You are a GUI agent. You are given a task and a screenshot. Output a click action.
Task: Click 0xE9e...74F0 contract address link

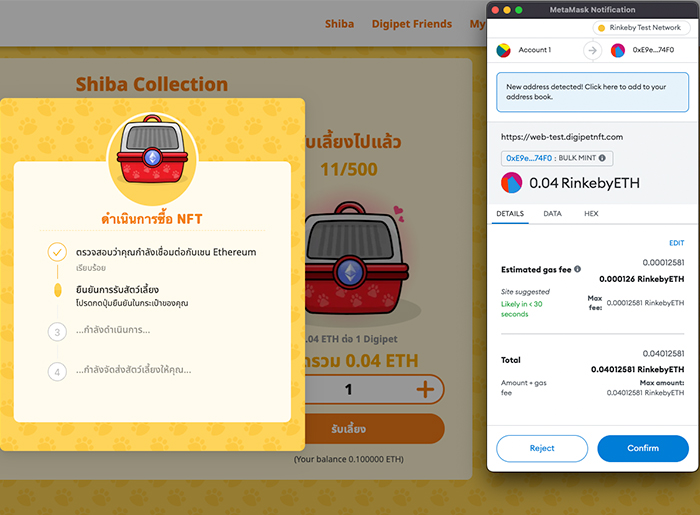pyautogui.click(x=529, y=158)
